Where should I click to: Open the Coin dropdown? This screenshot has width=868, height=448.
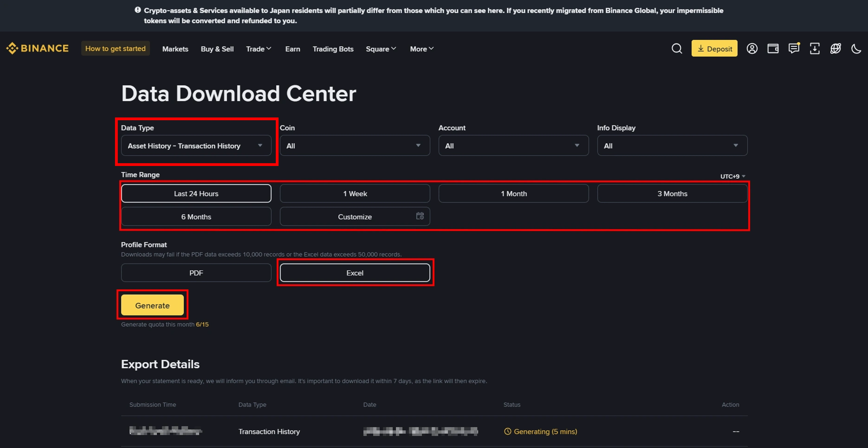click(x=355, y=145)
